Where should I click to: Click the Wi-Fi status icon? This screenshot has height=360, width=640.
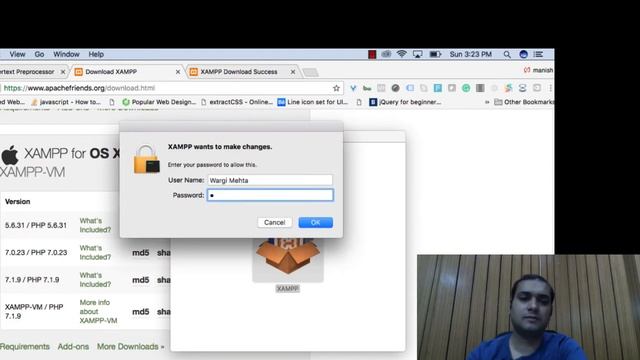coord(402,54)
